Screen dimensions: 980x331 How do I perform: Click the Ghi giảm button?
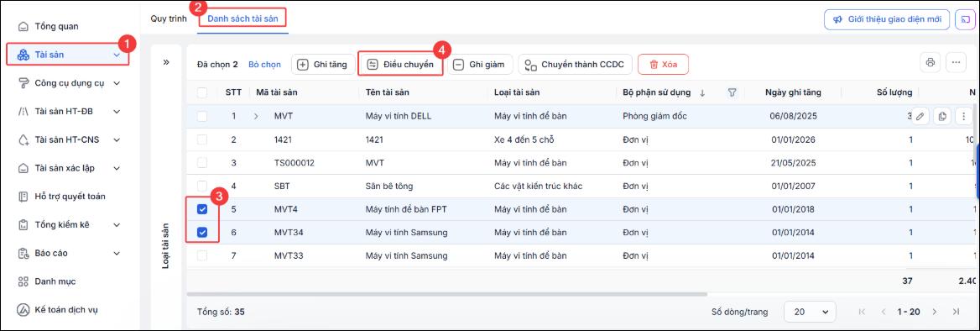(x=480, y=65)
